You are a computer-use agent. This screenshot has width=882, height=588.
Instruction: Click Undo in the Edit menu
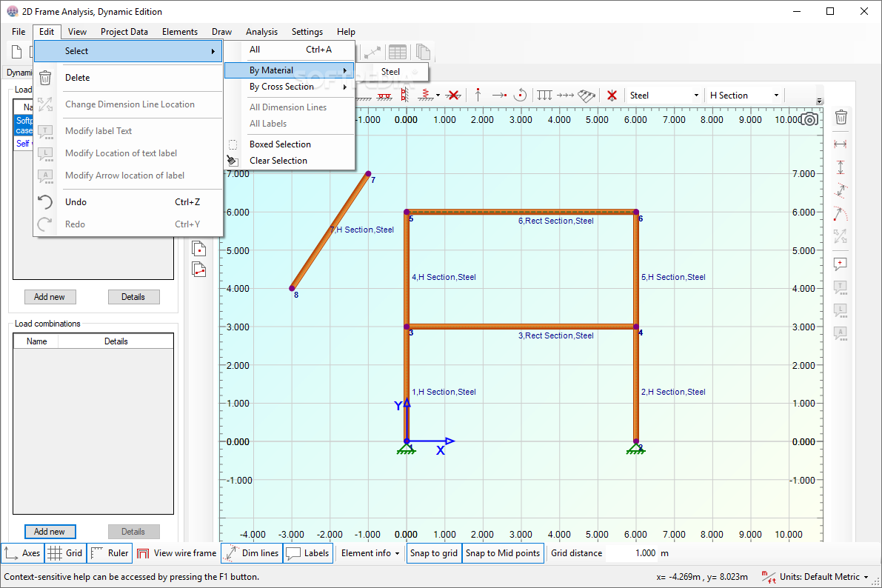point(128,202)
